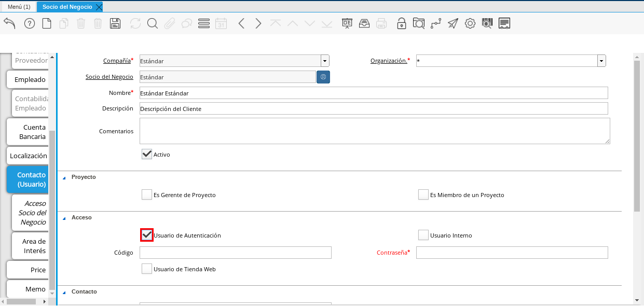Collapse the Proyecto section

coord(64,177)
